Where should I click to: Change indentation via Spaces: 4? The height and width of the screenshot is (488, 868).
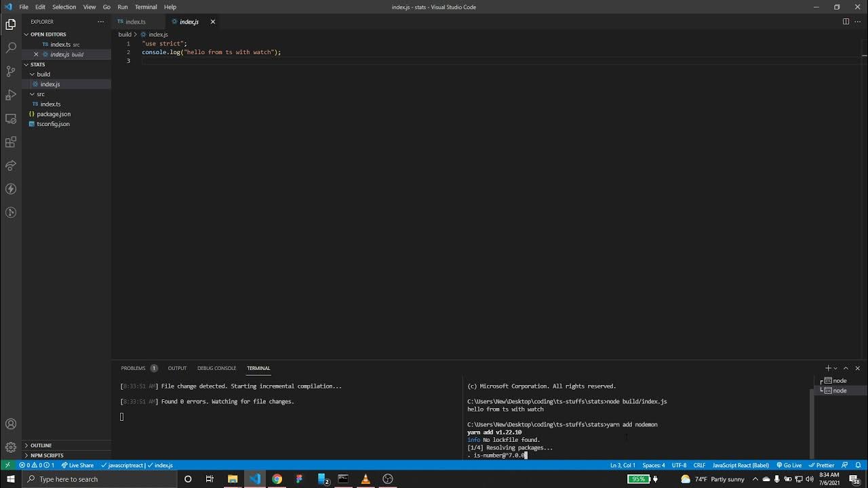654,465
